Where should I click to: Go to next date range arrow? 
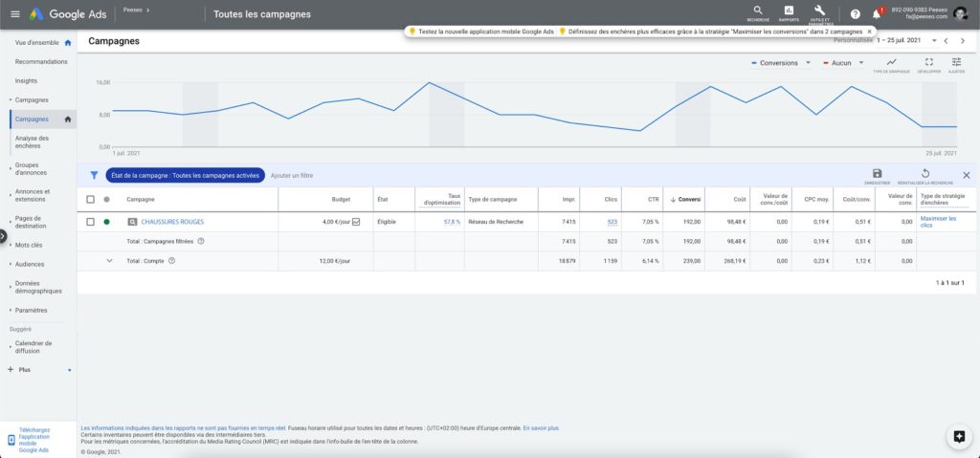coord(963,40)
